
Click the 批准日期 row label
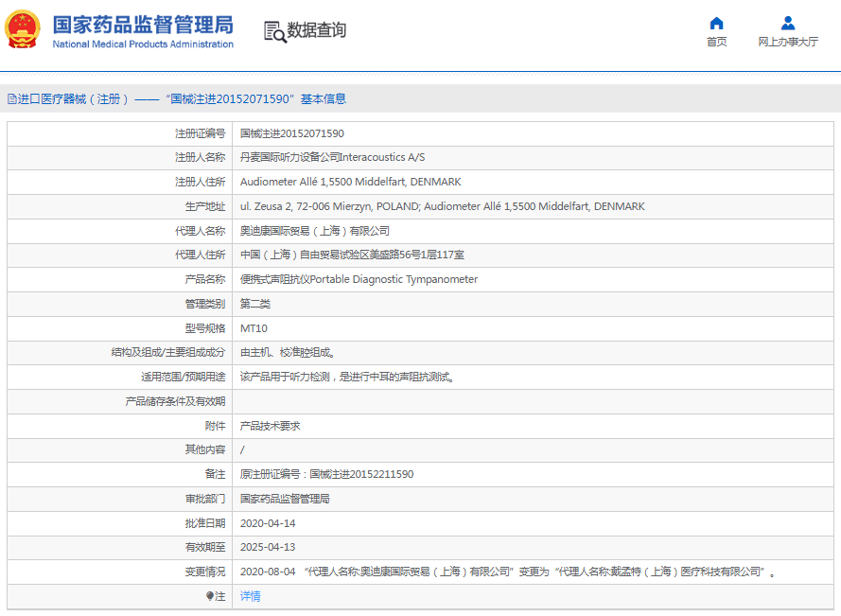[205, 523]
